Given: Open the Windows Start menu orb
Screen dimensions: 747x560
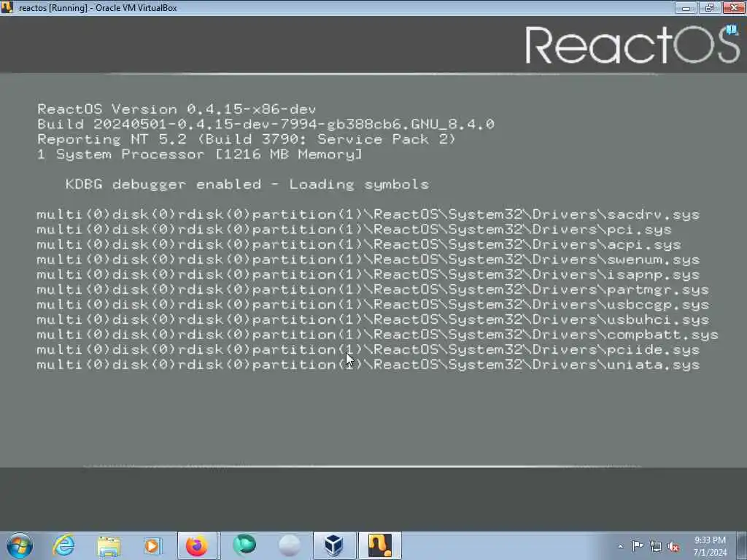Looking at the screenshot, I should pos(20,545).
